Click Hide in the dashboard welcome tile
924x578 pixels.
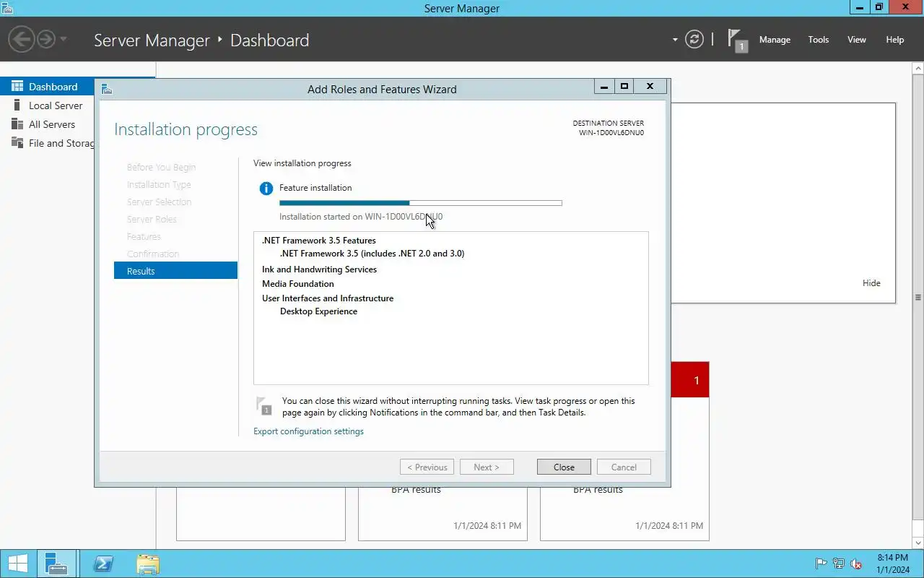point(871,283)
